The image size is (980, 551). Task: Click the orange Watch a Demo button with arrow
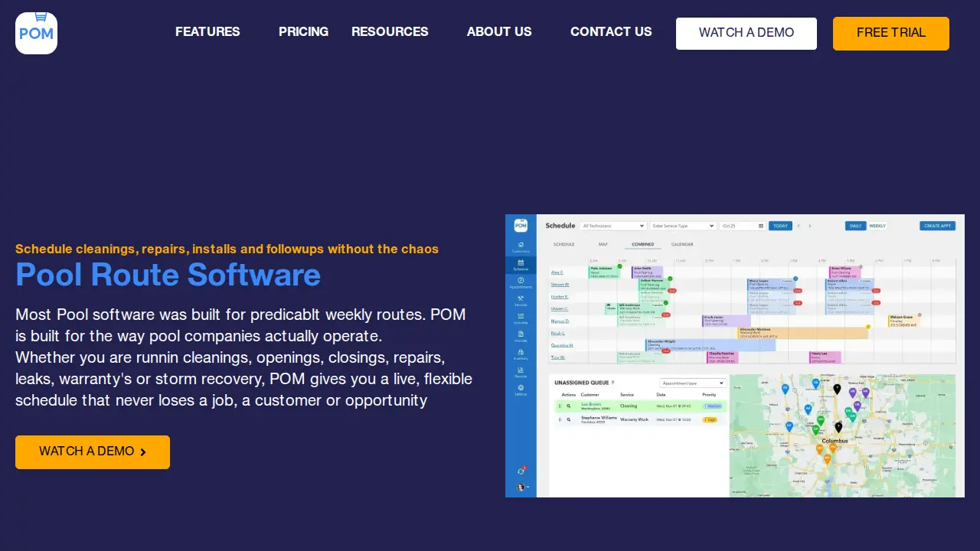click(x=93, y=452)
